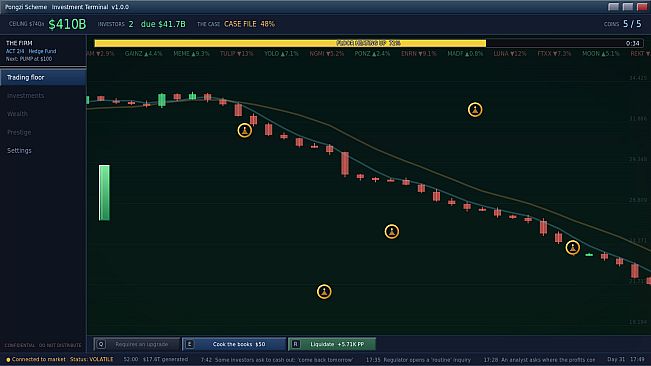The width and height of the screenshot is (651, 366).
Task: Select the FTXX ticker entry
Action: (x=554, y=54)
